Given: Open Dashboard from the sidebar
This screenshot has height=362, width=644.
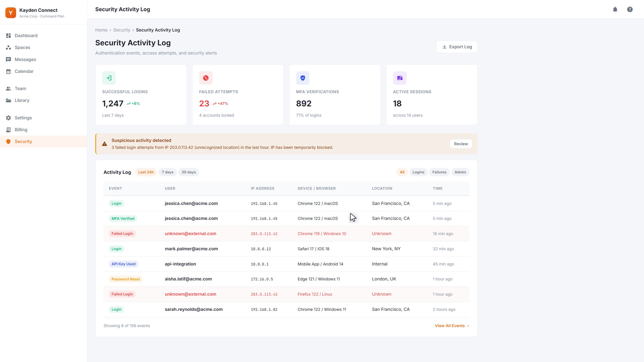Looking at the screenshot, I should (44, 36).
